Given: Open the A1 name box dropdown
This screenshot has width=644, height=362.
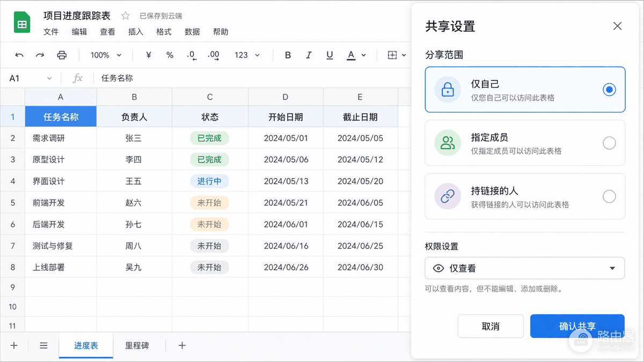Looking at the screenshot, I should [49, 78].
